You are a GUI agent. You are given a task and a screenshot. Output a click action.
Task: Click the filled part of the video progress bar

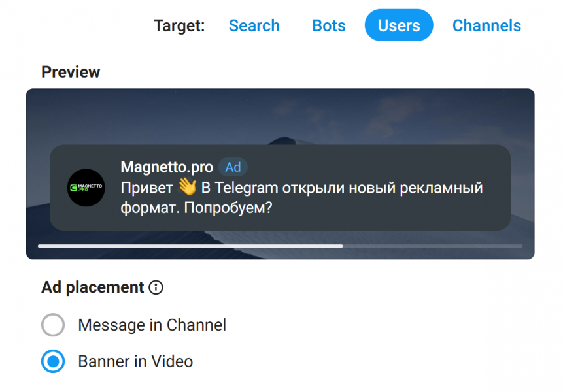[190, 246]
